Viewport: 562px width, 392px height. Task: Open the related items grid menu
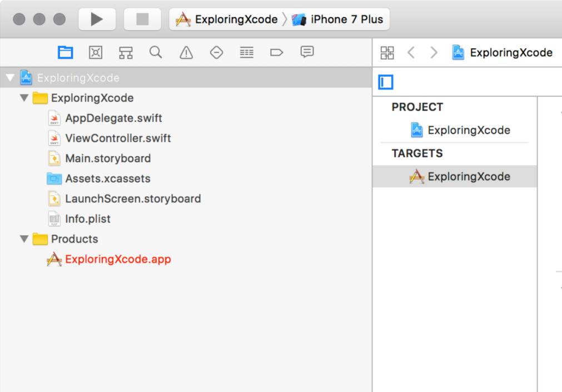click(x=387, y=53)
